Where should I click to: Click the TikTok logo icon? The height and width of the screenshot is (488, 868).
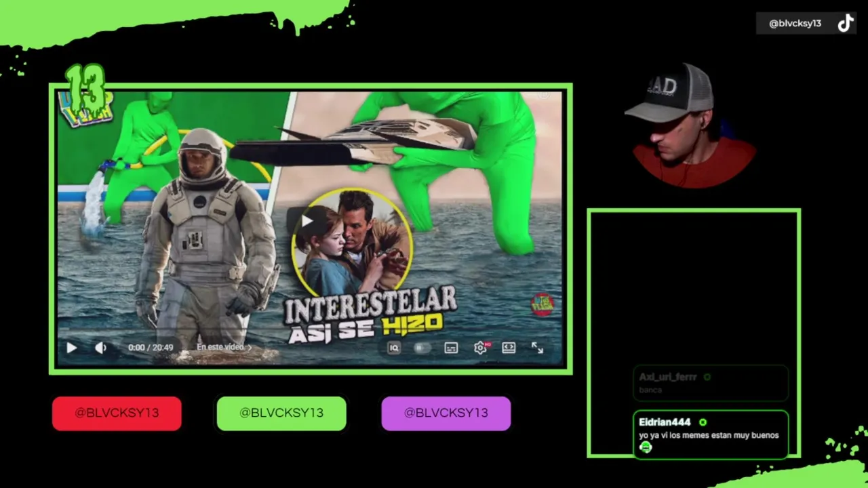pos(845,24)
